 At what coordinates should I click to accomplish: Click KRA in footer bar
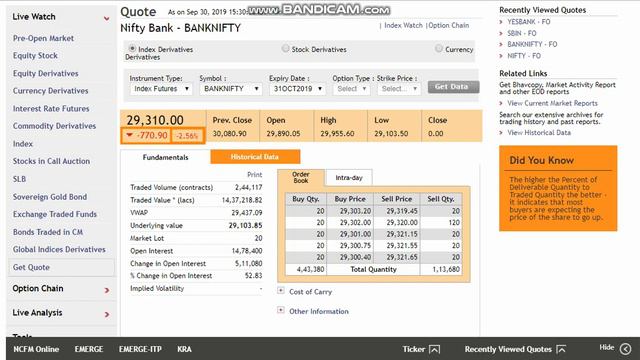pyautogui.click(x=184, y=349)
